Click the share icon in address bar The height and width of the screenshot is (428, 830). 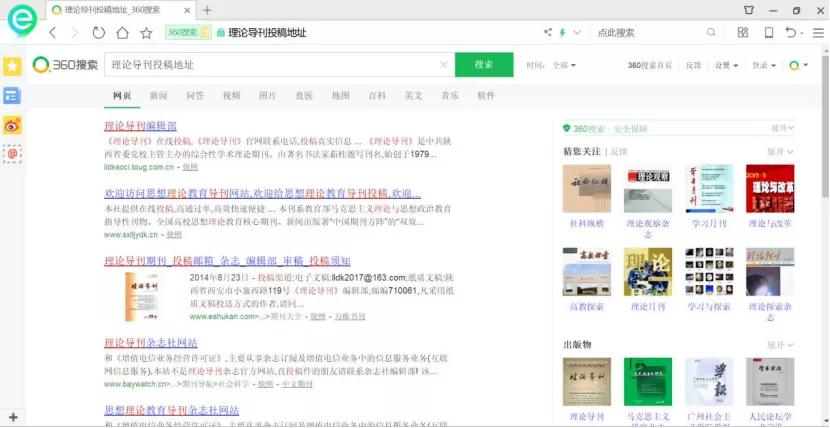coord(548,33)
